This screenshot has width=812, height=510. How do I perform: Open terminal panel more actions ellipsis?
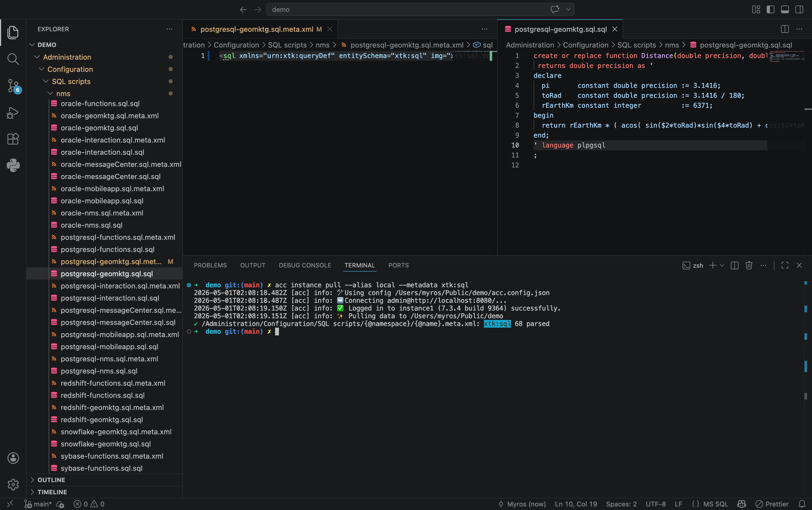[763, 265]
